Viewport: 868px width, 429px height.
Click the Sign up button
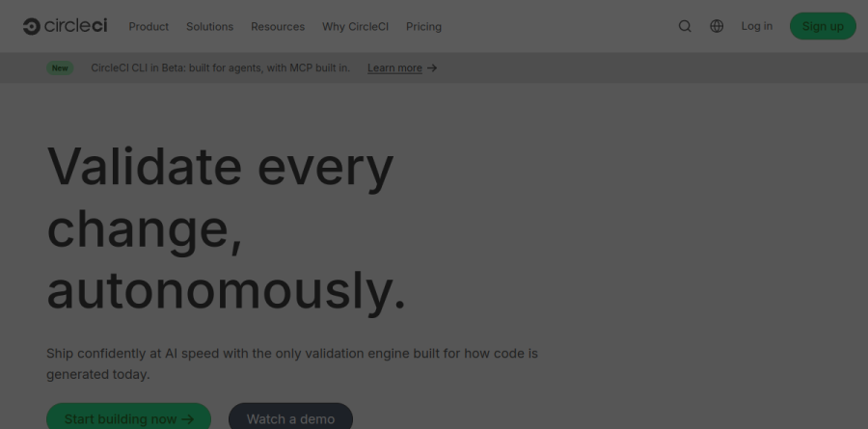[823, 26]
